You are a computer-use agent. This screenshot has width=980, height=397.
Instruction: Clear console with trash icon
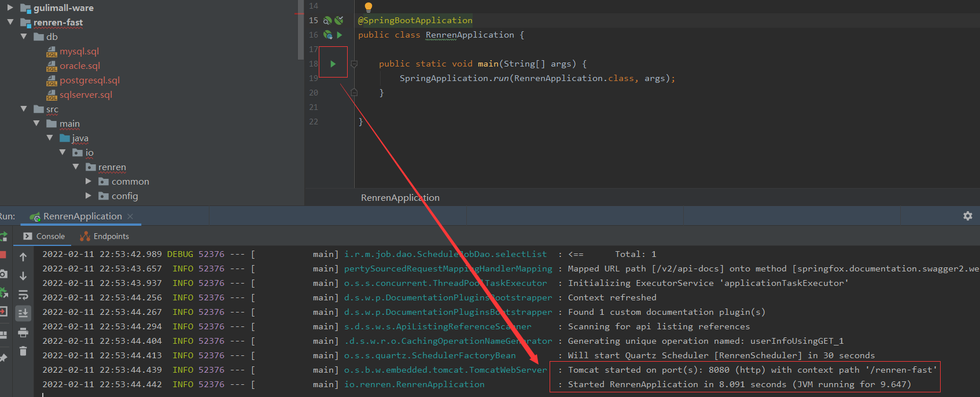23,351
